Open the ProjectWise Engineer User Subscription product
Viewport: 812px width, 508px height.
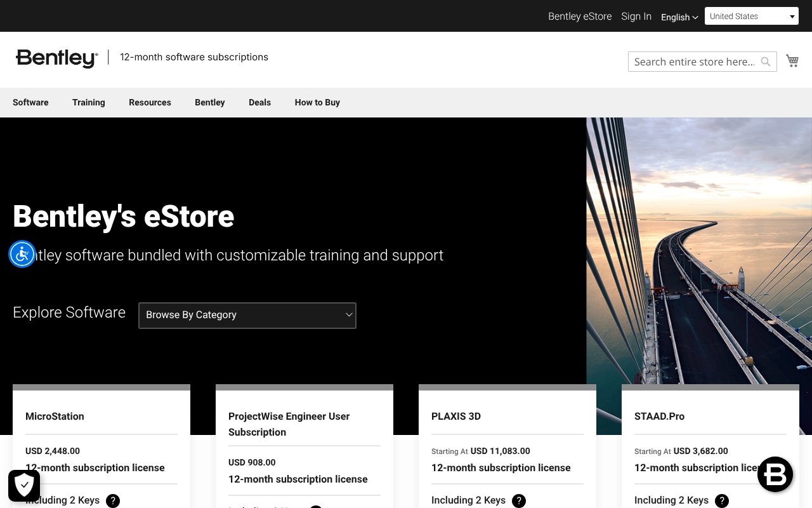(289, 424)
